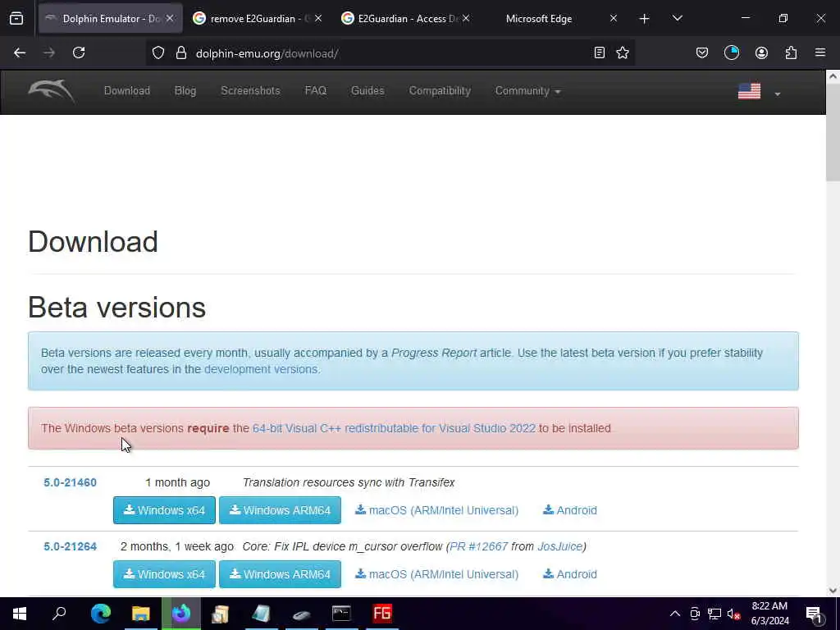Click the address bar URL field
Screen dimensions: 840x630
pyautogui.click(x=391, y=53)
